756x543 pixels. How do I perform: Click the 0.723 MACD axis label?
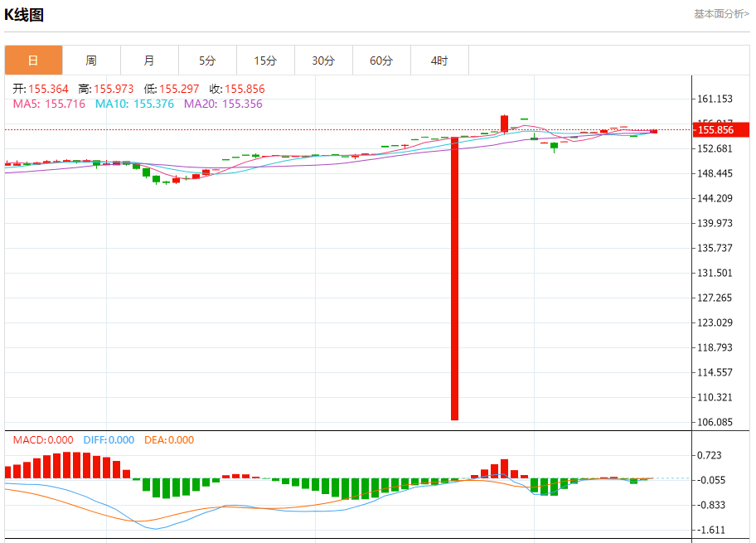710,455
